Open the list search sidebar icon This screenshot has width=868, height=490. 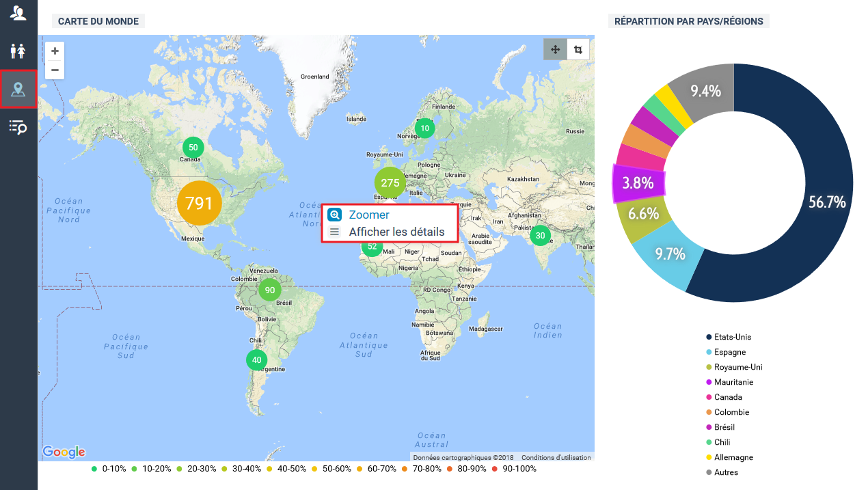18,126
